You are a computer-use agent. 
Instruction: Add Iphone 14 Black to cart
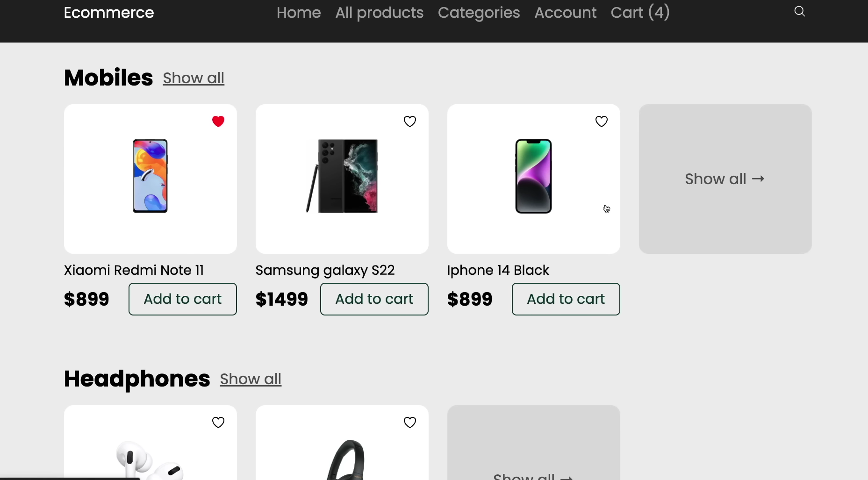point(566,299)
